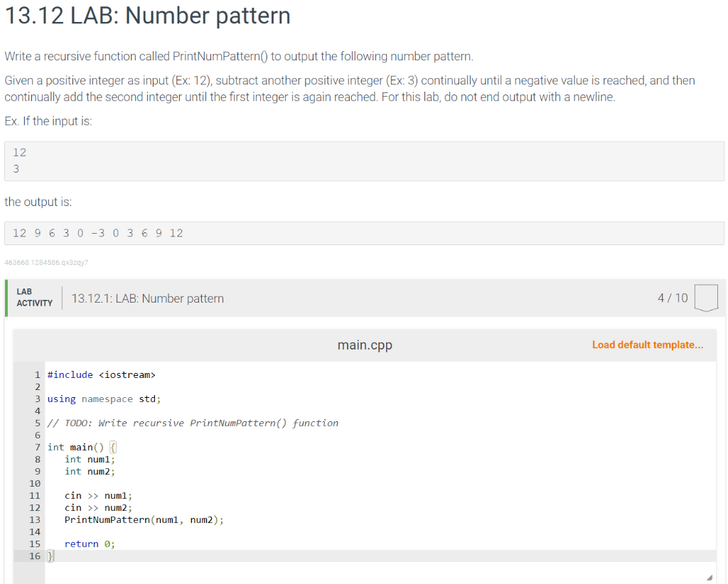Image resolution: width=728 pixels, height=584 pixels.
Task: Click the 'Ex. If the input is:' text
Action: click(48, 121)
